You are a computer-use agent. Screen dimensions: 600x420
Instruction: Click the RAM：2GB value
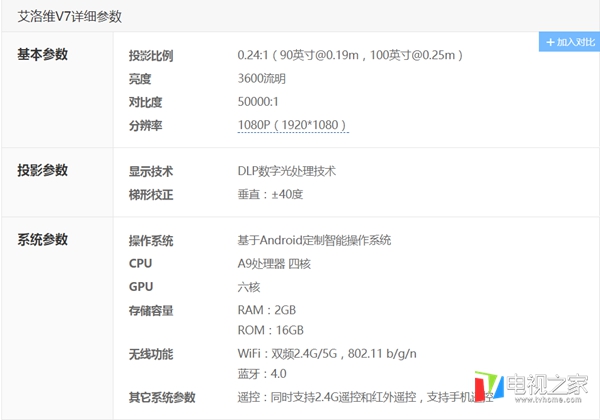click(x=267, y=310)
